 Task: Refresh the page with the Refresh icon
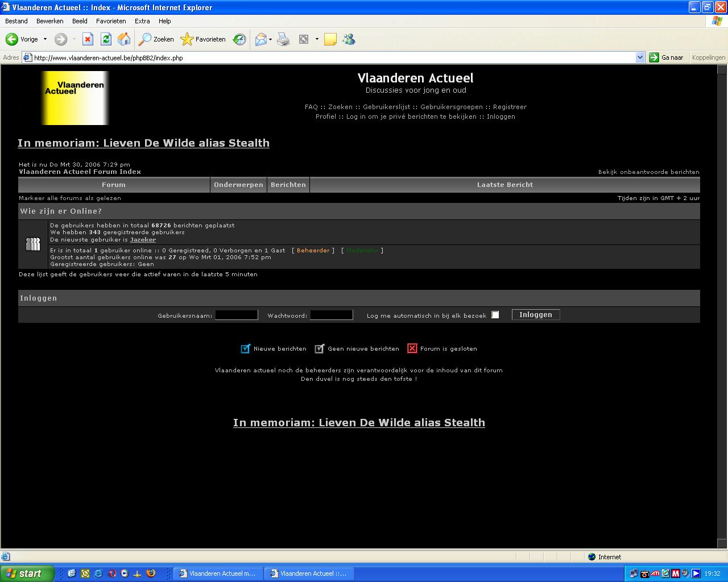click(106, 39)
